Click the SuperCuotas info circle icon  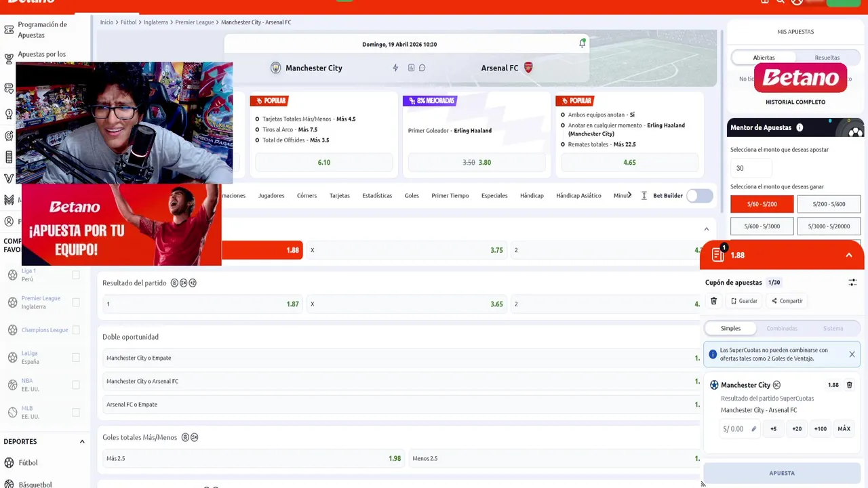tap(713, 354)
